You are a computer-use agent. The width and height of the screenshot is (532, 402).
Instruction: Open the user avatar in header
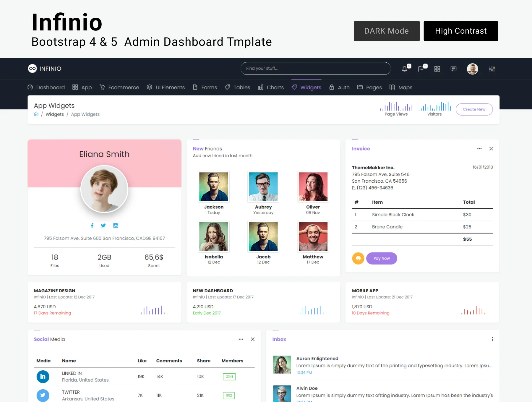(472, 69)
